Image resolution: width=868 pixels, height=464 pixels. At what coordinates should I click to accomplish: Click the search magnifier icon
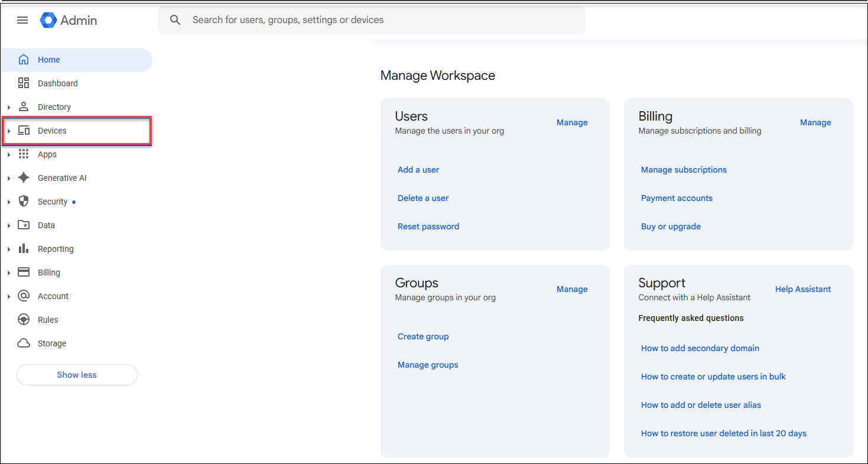(x=175, y=20)
